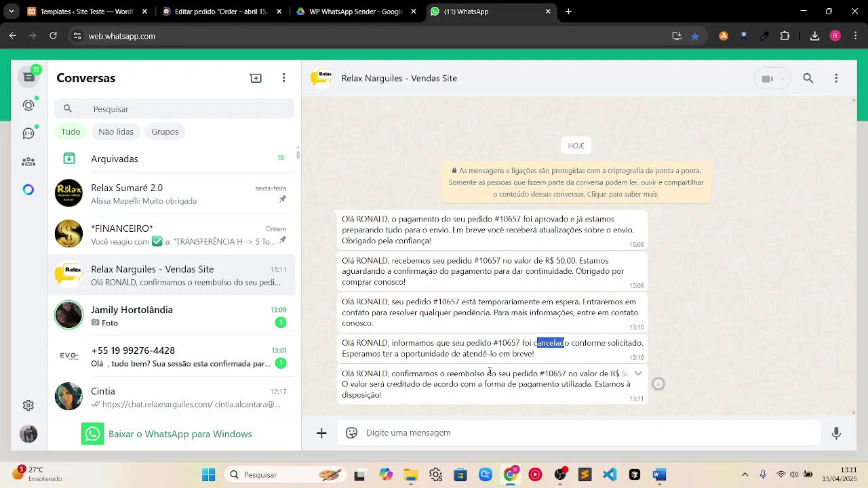Open the chat options three-dot menu
The image size is (868, 488).
point(836,79)
